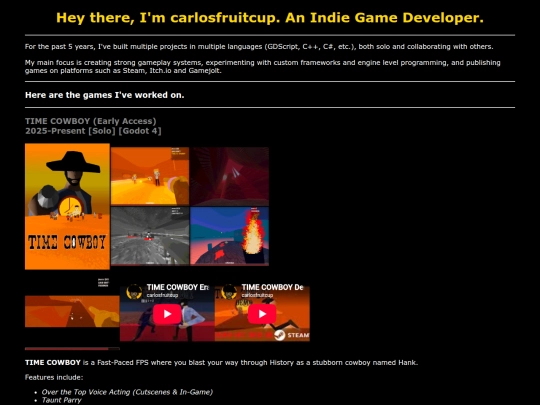The image size is (540, 405).
Task: Click the '2025-Present [Solo] [Godot 4]' line
Action: point(93,131)
